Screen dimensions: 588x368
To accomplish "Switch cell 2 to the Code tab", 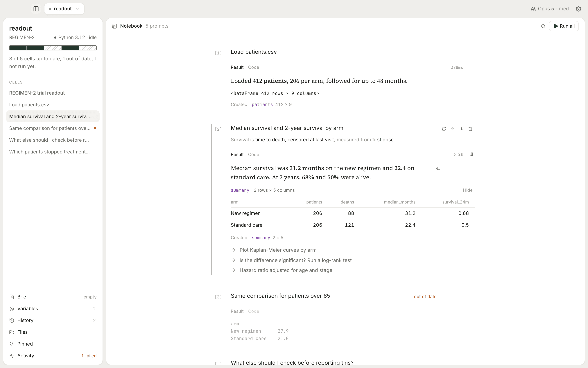I will 253,155.
